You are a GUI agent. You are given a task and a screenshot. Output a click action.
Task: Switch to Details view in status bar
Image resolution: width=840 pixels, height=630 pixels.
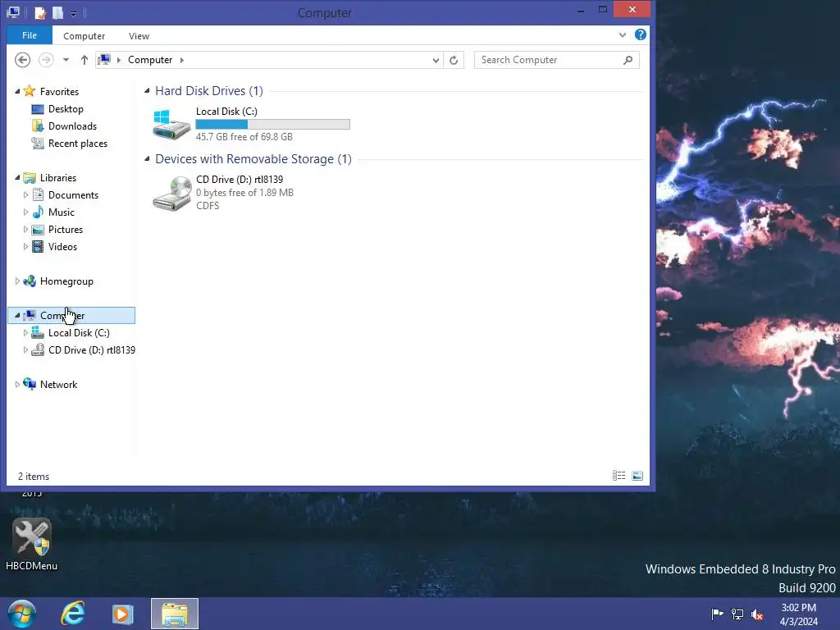coord(619,476)
